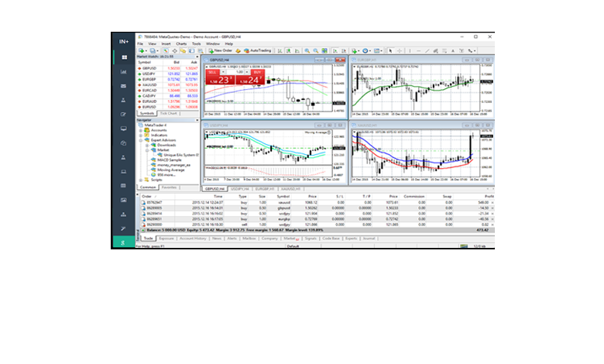Screen dimensions: 604x364
Task: Toggle the Data Window crosshair-circle icon
Action: click(x=174, y=50)
